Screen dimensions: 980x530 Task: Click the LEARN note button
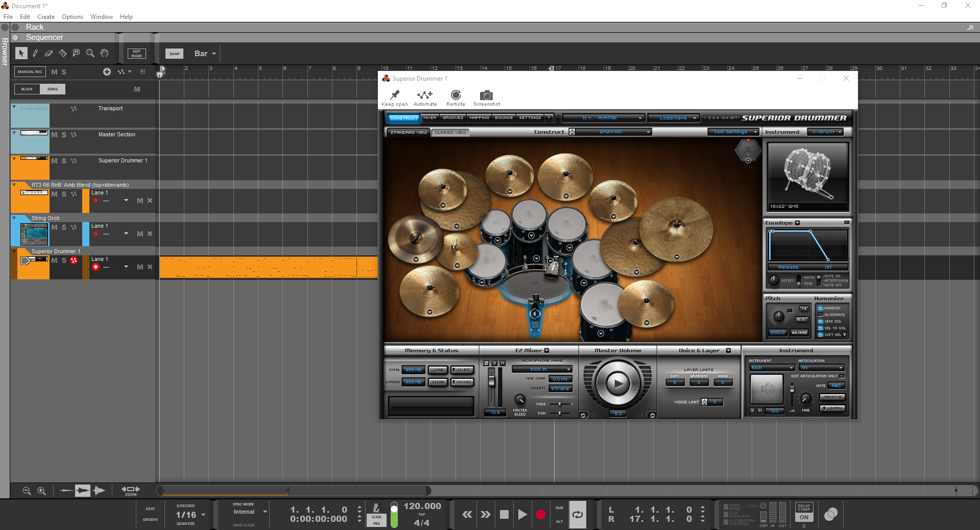click(832, 408)
